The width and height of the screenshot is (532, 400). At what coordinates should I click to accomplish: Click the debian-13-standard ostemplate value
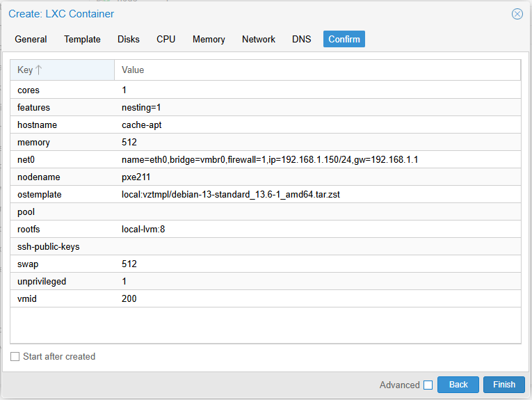(231, 194)
